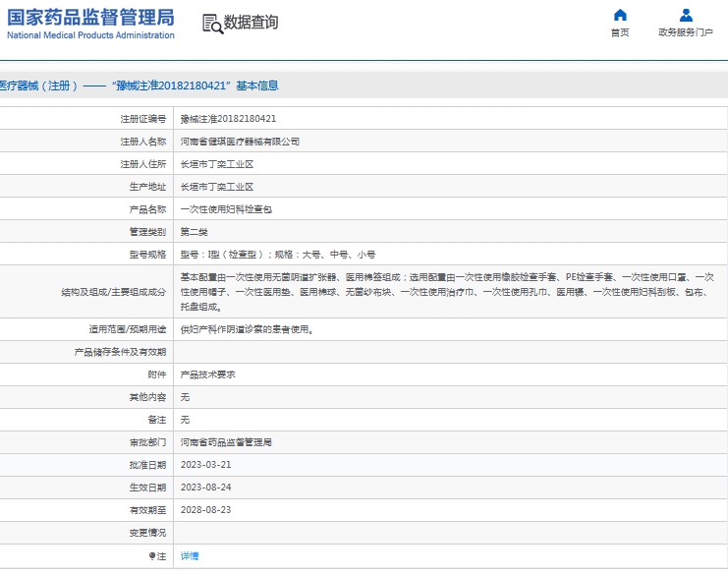Click the 附件 label
This screenshot has height=575, width=728.
click(x=157, y=374)
